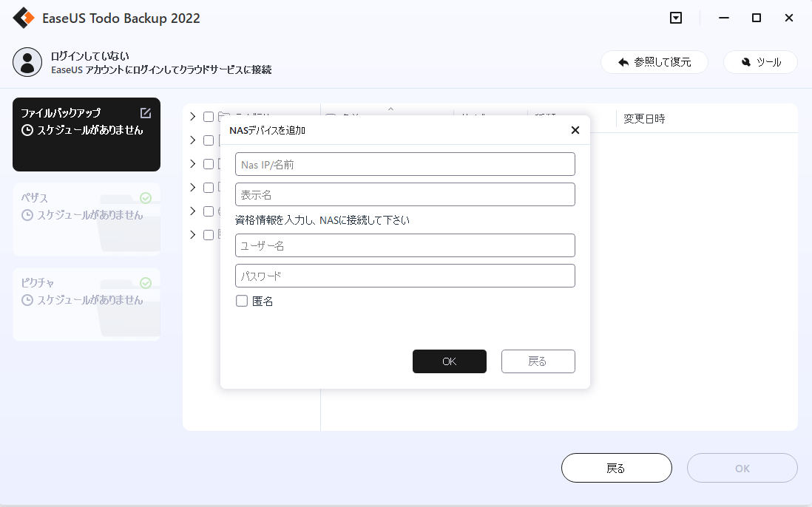Image resolution: width=812 pixels, height=507 pixels.
Task: Expand the third tree row from top
Action: tap(192, 164)
